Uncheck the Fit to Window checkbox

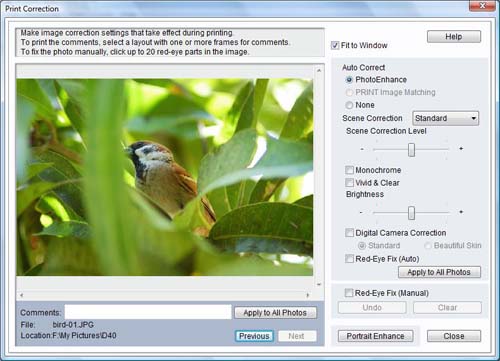pyautogui.click(x=335, y=45)
